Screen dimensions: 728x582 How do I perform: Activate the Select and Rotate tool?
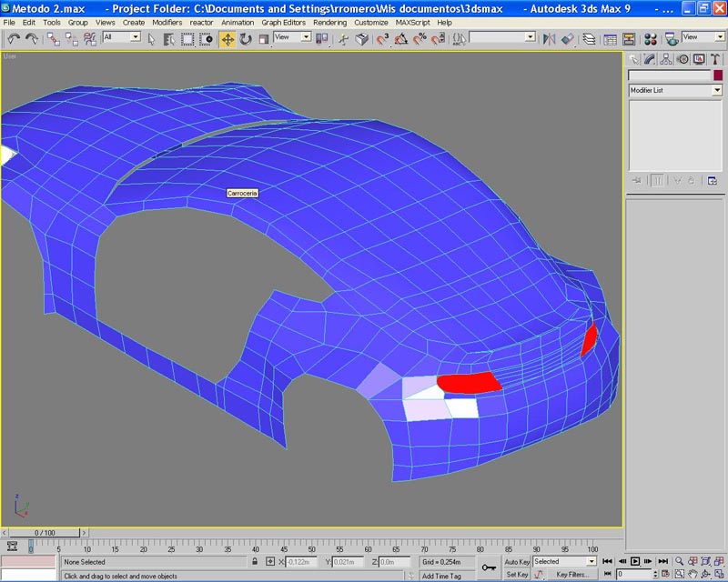246,39
